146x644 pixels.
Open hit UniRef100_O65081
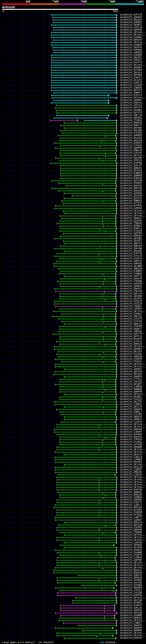pos(131,118)
